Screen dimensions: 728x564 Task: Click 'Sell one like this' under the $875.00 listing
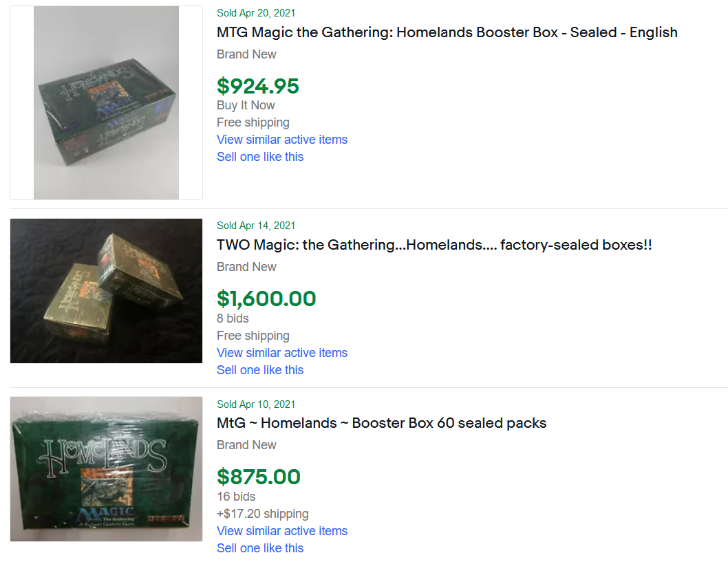point(260,548)
